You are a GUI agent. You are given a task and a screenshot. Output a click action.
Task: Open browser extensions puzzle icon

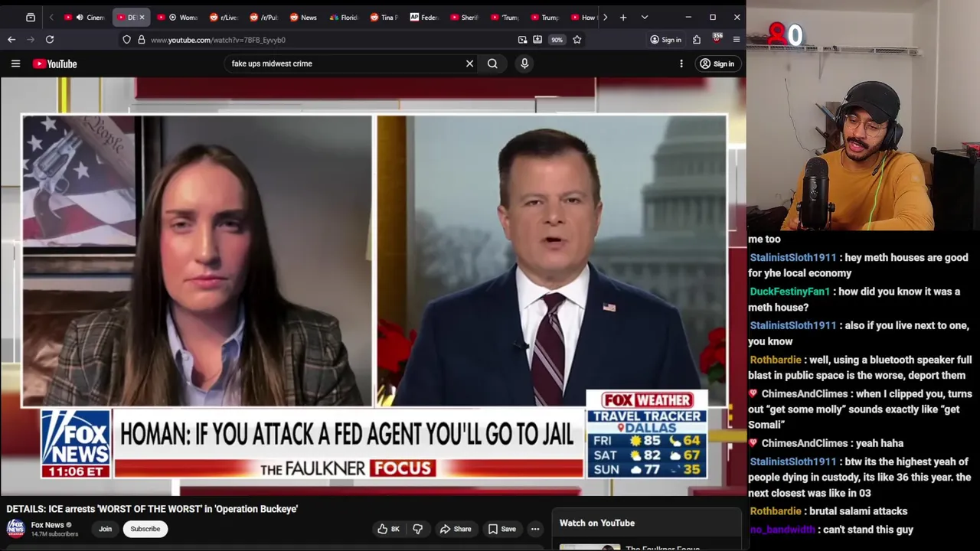tap(697, 40)
